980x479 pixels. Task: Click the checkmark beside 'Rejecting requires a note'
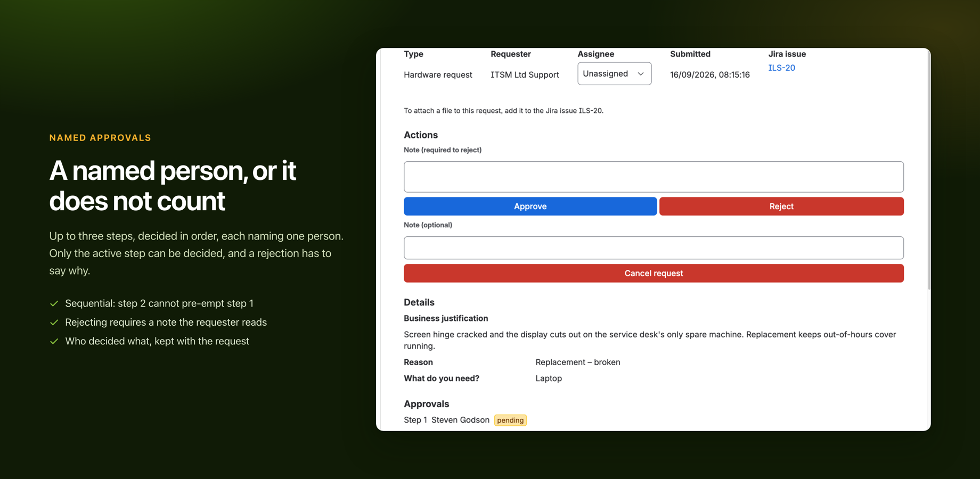[54, 323]
